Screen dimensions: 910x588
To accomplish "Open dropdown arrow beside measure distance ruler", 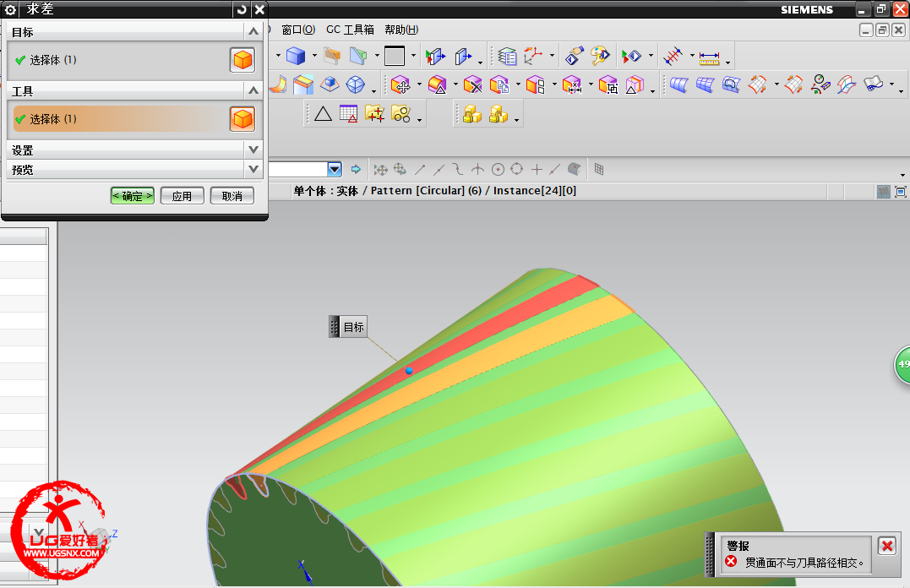I will tap(727, 61).
